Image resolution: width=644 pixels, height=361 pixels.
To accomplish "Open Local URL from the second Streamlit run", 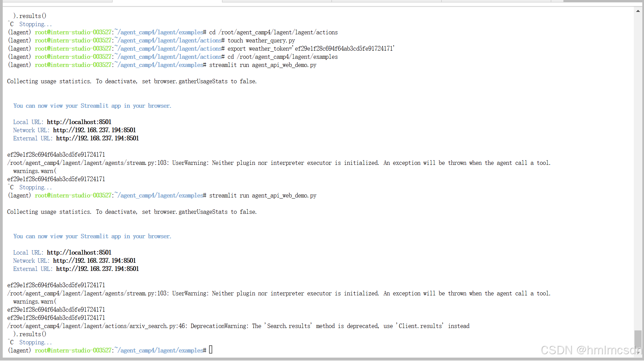I will (x=79, y=253).
